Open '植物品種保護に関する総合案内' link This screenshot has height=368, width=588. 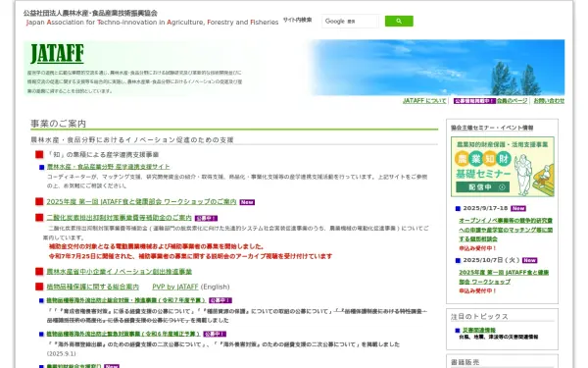(93, 287)
